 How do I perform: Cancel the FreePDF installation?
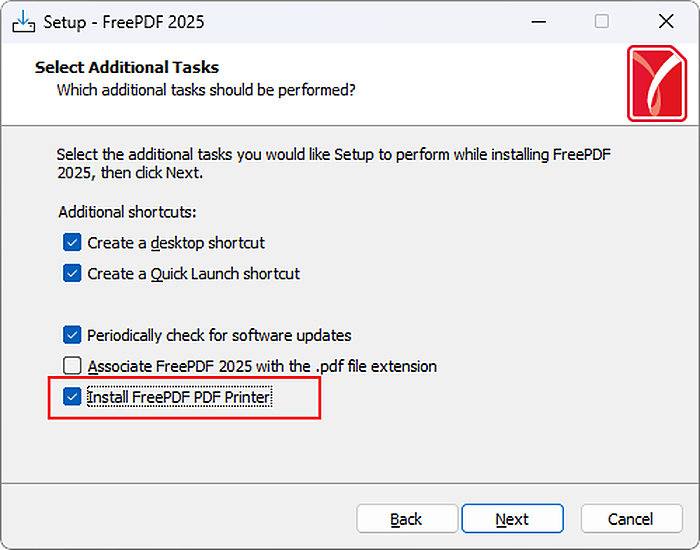[x=631, y=519]
